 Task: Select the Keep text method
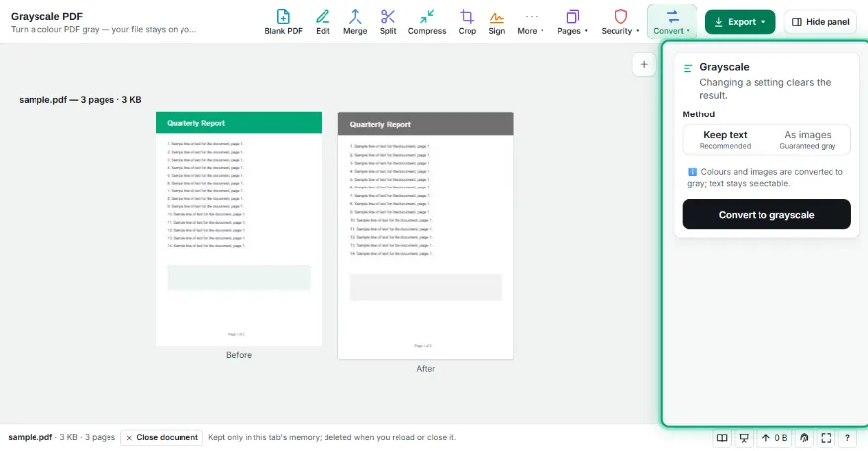coord(725,139)
